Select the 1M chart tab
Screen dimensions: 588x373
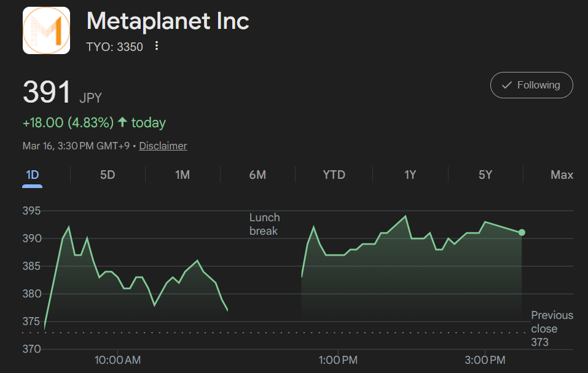(182, 175)
